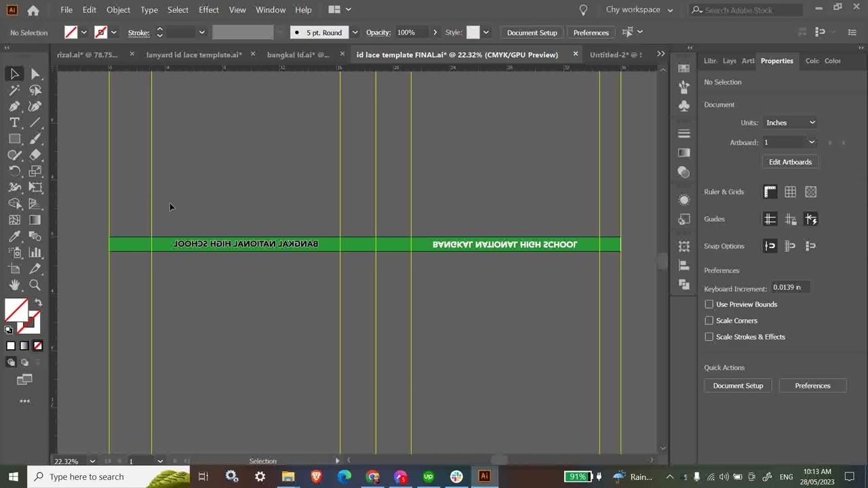This screenshot has width=868, height=488.
Task: Select the Hand tool
Action: pos(14,285)
